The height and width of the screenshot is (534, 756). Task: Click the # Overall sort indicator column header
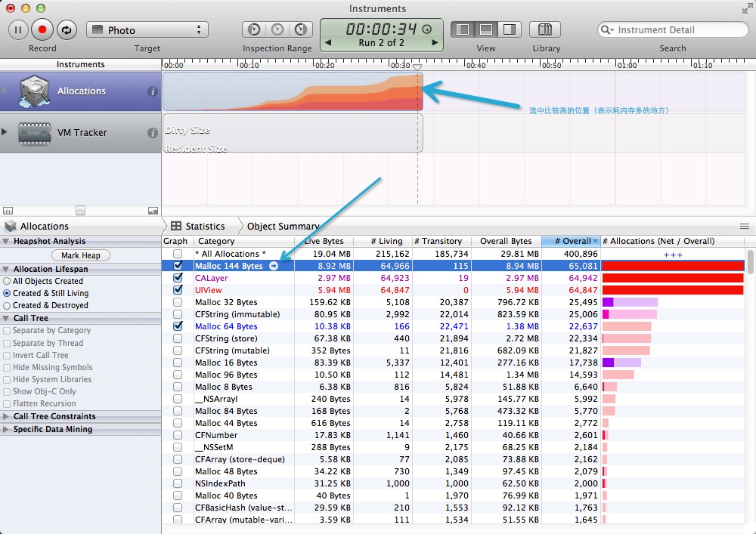tap(572, 241)
